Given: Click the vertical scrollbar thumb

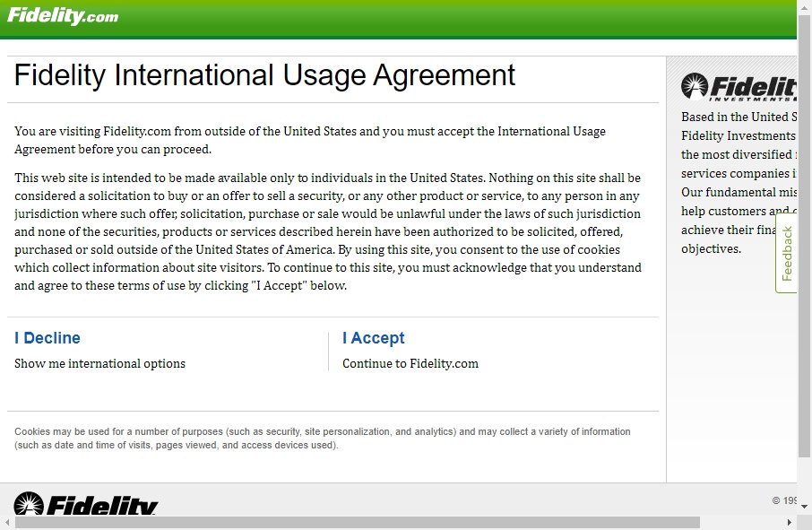Looking at the screenshot, I should [x=804, y=236].
